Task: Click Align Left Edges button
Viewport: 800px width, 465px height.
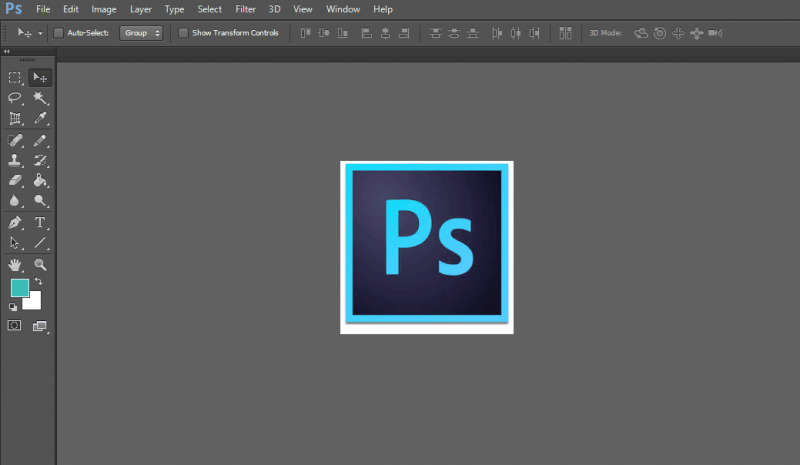Action: click(x=366, y=33)
